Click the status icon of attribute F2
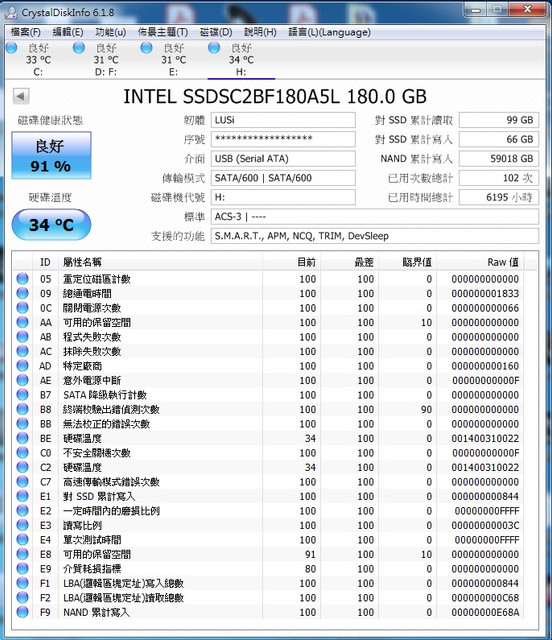 [22, 598]
